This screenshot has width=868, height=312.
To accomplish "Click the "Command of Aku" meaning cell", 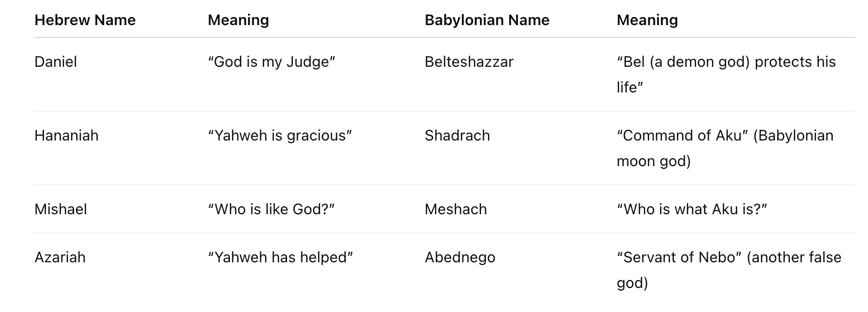I will (725, 148).
